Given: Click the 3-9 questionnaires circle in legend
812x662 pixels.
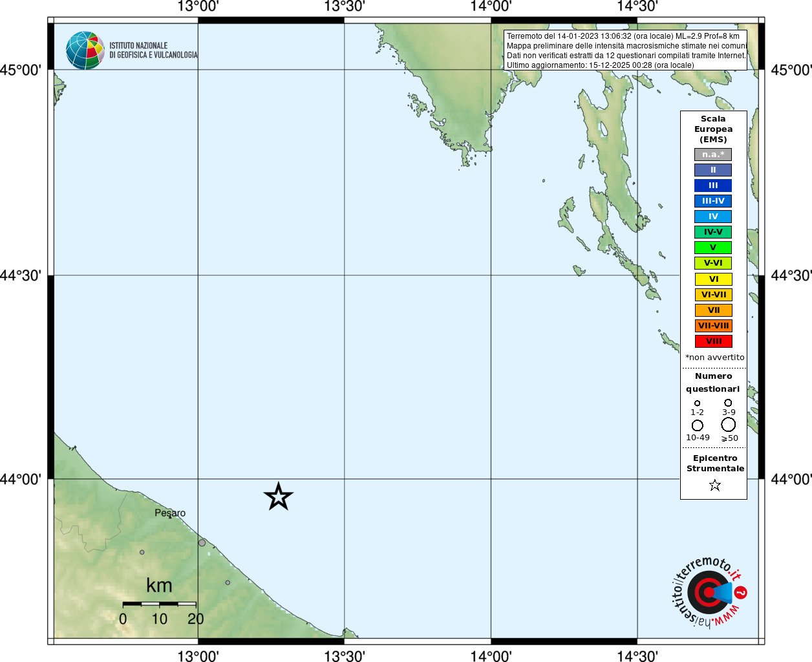Looking at the screenshot, I should [x=728, y=403].
